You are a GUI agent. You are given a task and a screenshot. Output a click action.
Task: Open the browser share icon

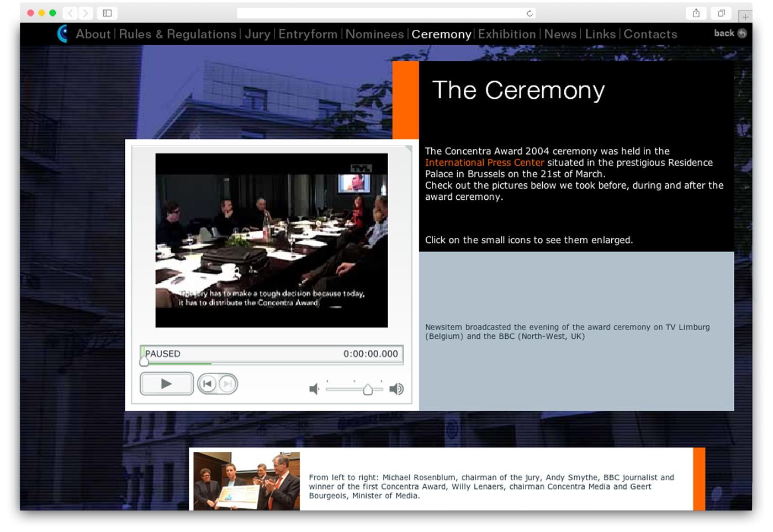[x=696, y=13]
